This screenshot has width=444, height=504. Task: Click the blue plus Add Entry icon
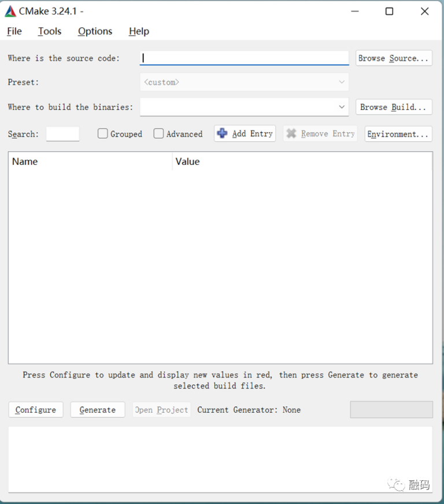click(222, 134)
